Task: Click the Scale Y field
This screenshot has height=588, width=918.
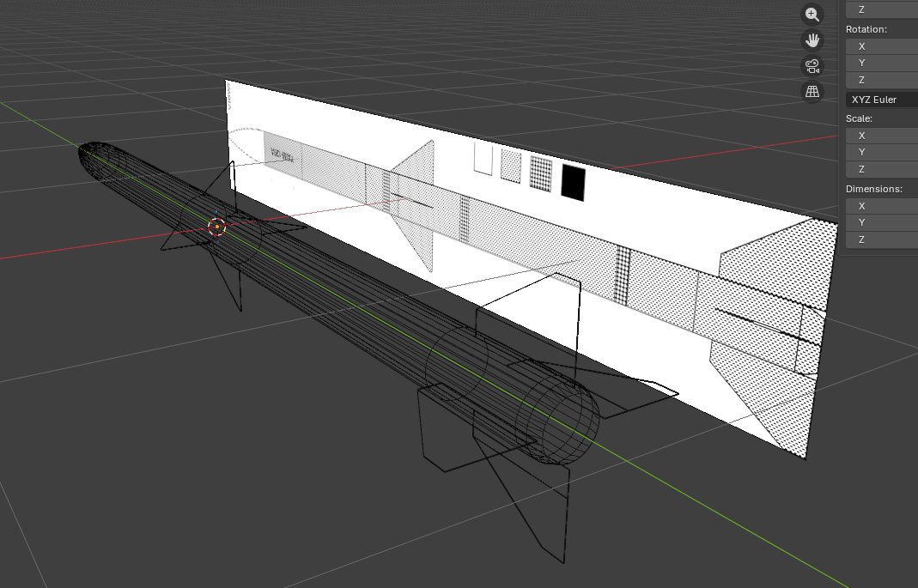Action: click(882, 152)
